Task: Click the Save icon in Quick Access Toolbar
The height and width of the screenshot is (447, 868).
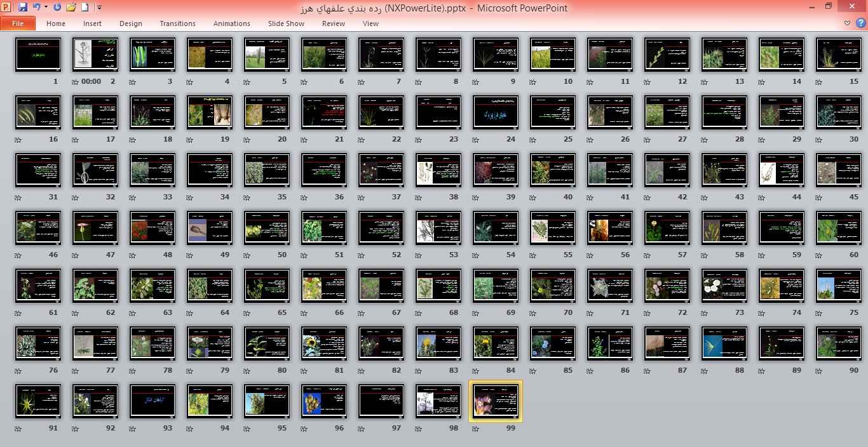Action: pos(23,8)
